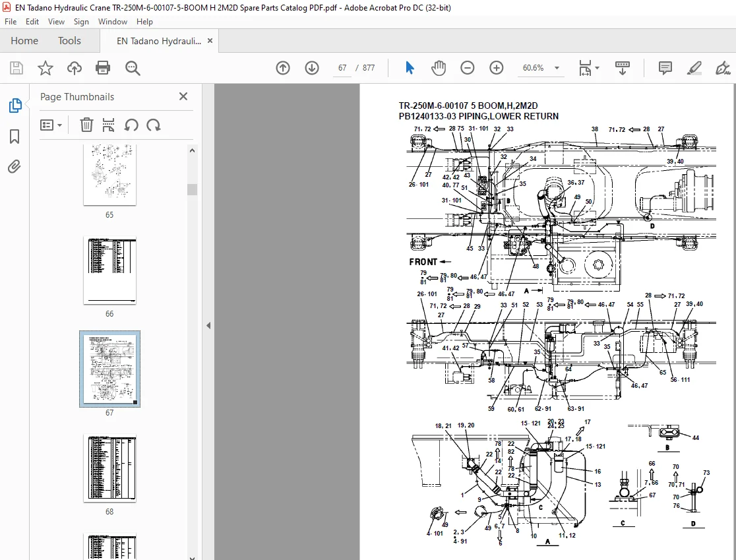
Task: Open the find text magnifier icon
Action: click(x=133, y=68)
